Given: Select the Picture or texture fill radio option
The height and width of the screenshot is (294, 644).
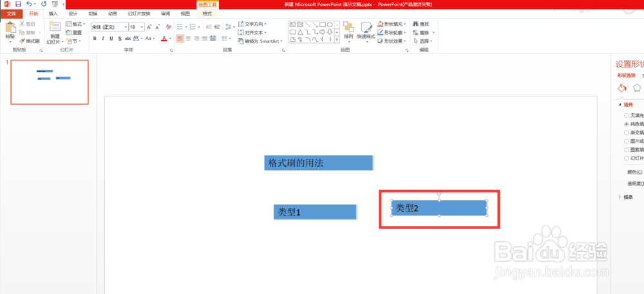Looking at the screenshot, I should (627, 141).
